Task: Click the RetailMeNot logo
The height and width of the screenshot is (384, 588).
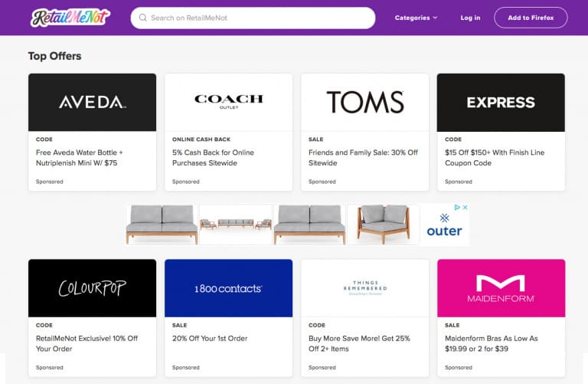Action: (x=70, y=18)
